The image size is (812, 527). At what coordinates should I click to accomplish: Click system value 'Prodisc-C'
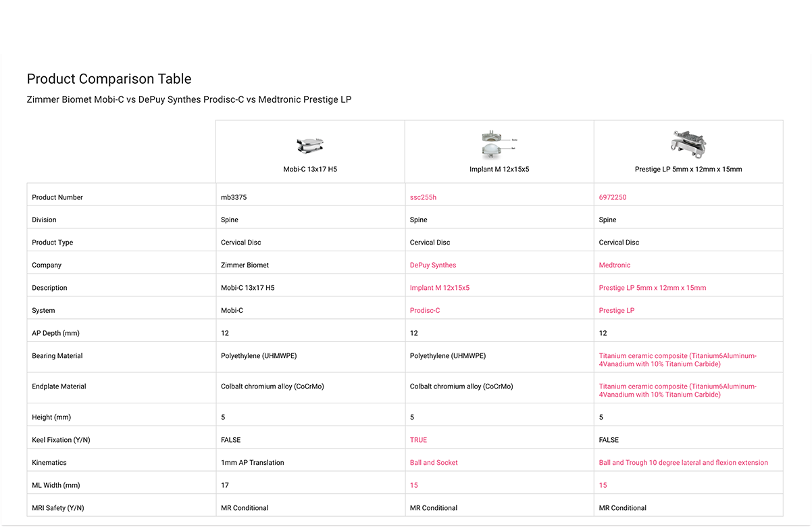[x=425, y=311]
